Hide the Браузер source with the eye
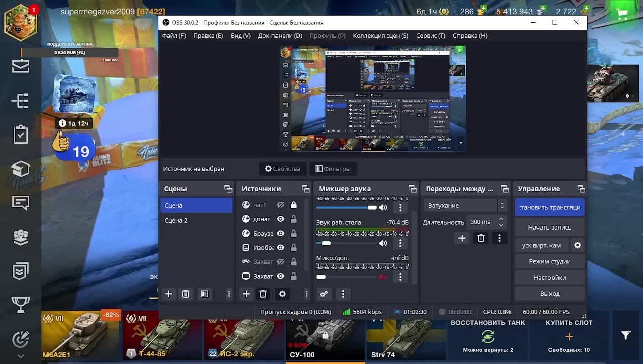Screen dimensions: 643x364 (280, 233)
